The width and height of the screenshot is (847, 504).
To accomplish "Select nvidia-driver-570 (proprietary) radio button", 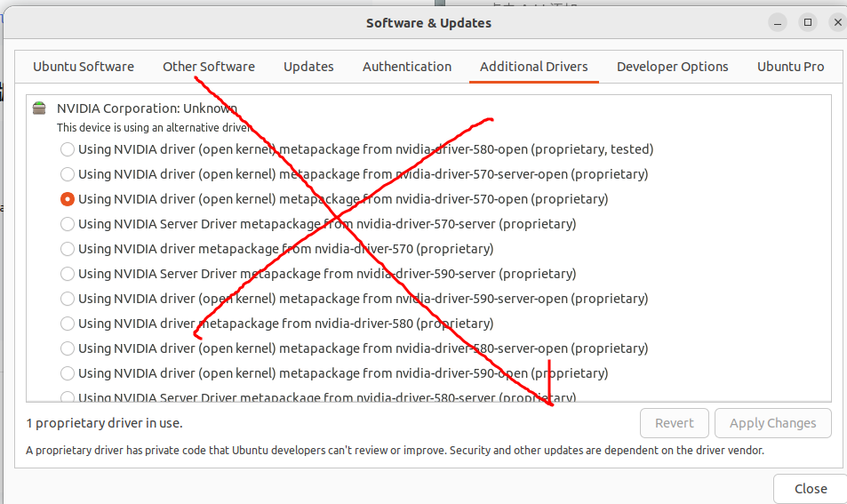I will coord(67,249).
